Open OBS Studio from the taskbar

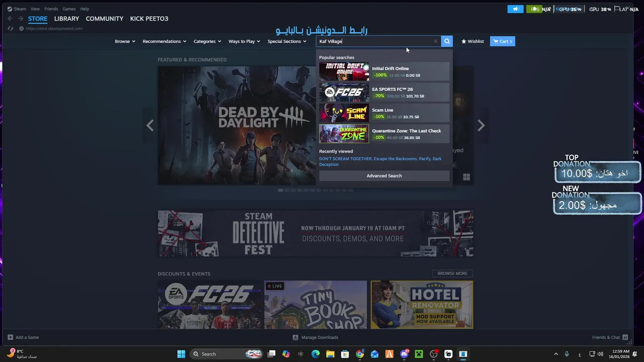[434, 354]
